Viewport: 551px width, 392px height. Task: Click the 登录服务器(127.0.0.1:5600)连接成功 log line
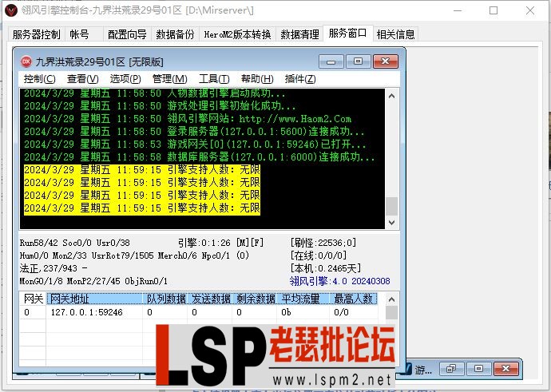194,132
